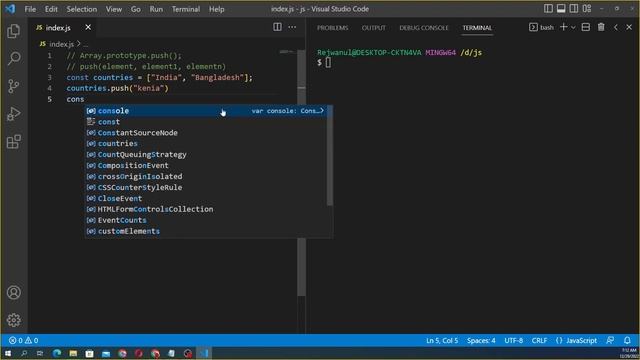Open Microsoft Edge from the taskbar
This screenshot has width=640, height=360.
pos(57,353)
